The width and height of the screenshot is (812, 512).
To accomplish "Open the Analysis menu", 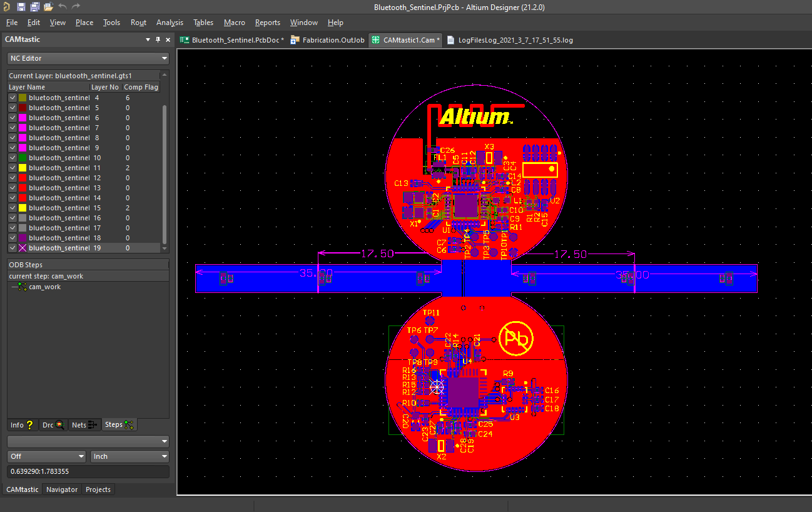I will (170, 23).
